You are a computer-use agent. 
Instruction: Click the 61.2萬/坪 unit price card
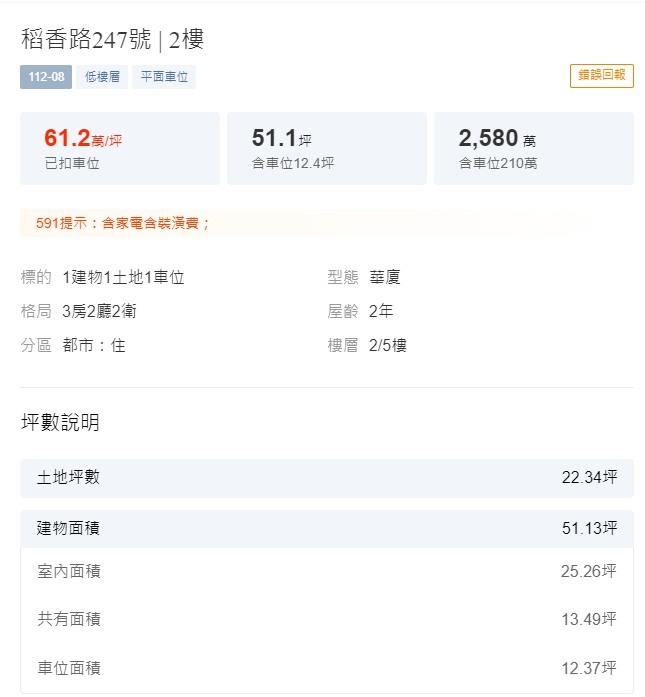click(120, 148)
